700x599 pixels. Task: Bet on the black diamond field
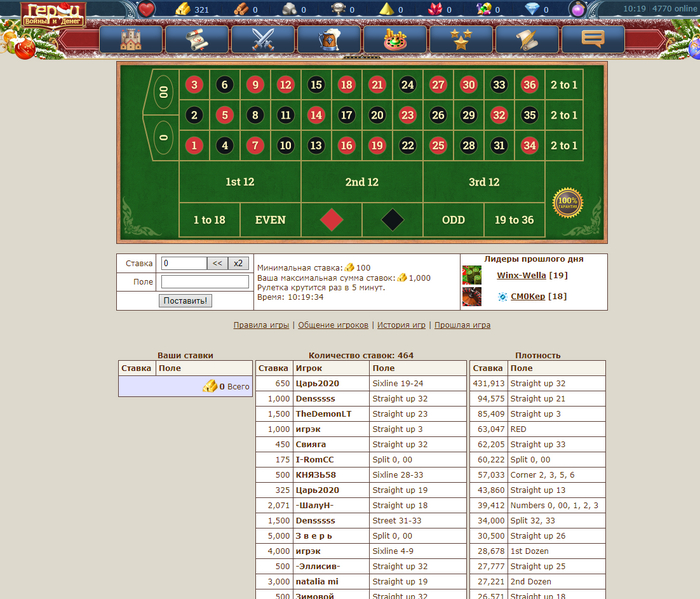(392, 220)
